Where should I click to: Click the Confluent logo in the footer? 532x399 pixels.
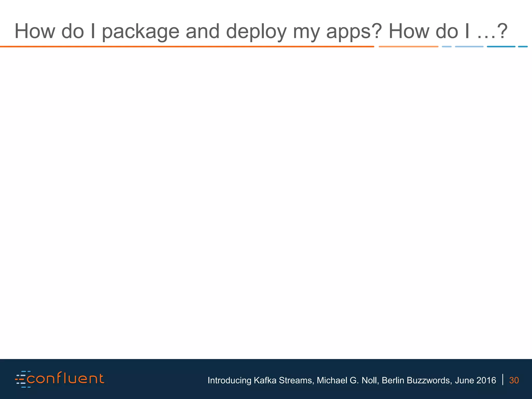[x=60, y=379]
